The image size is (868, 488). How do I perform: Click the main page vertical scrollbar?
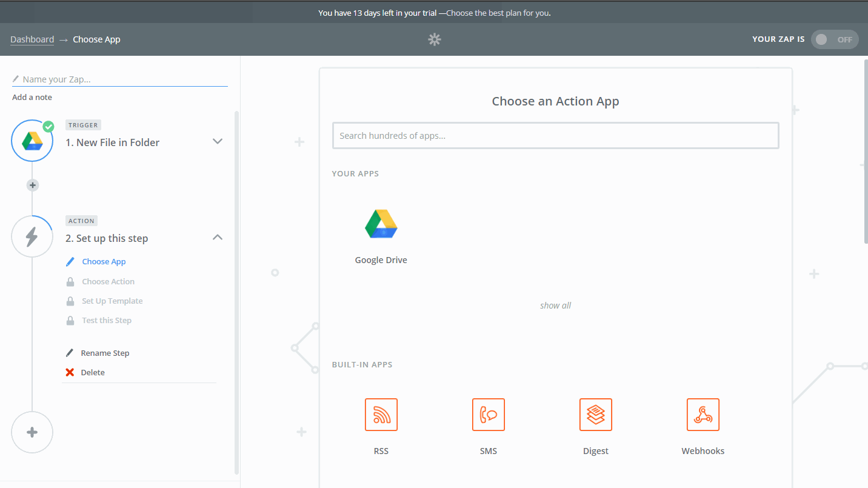865,152
